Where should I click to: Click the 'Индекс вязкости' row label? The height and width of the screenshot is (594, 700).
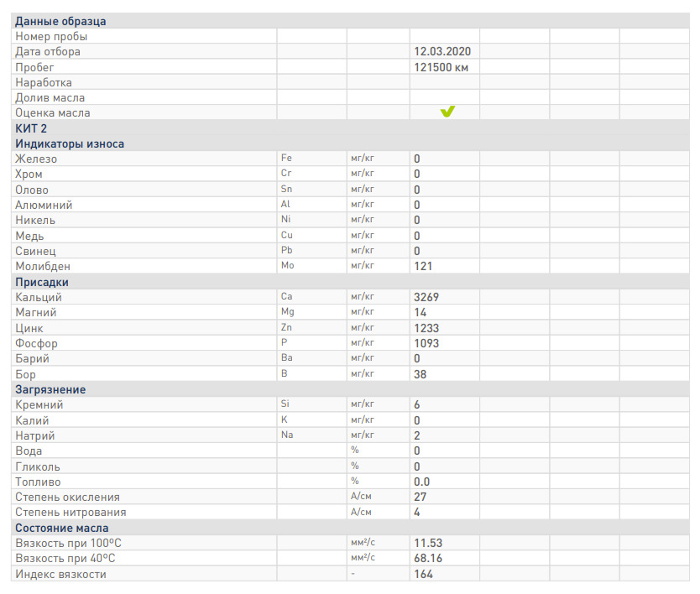click(60, 575)
